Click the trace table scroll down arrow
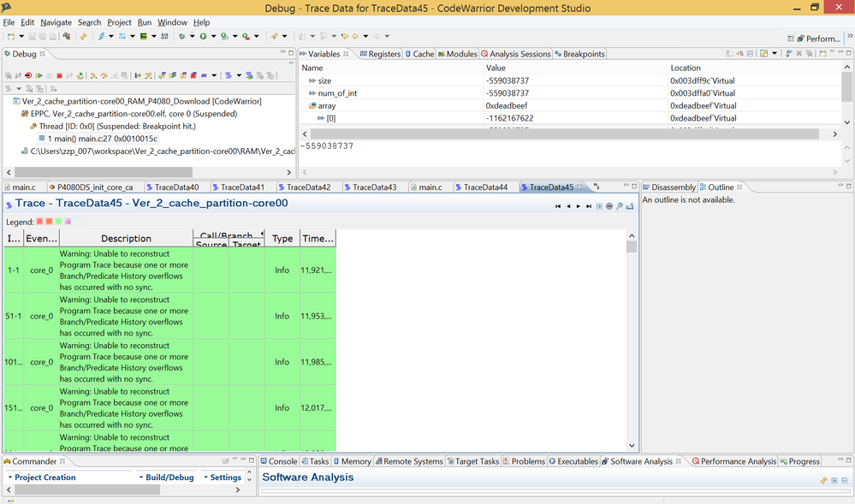Image resolution: width=855 pixels, height=504 pixels. click(632, 446)
